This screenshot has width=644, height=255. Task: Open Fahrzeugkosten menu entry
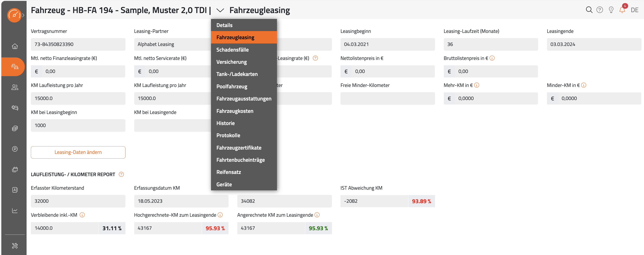pyautogui.click(x=244, y=111)
